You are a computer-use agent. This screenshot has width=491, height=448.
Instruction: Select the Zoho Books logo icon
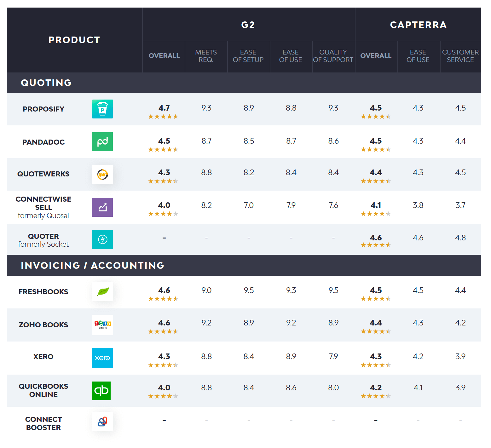tap(102, 325)
